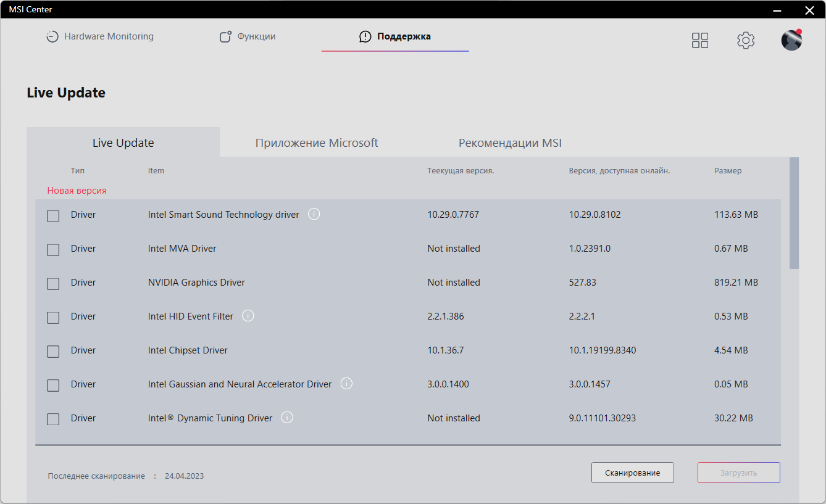Show info for Intel Dynamic Tuning Driver
This screenshot has height=504, width=826.
click(287, 418)
